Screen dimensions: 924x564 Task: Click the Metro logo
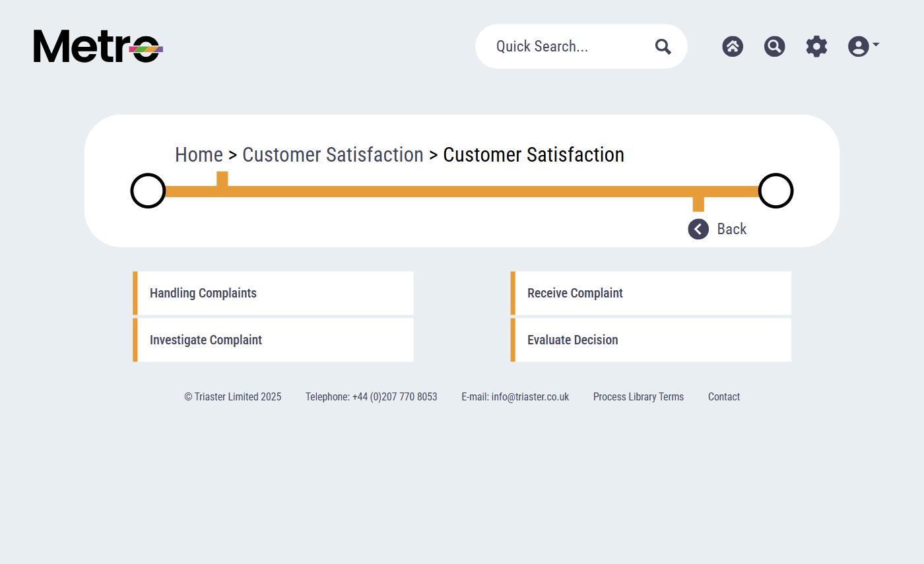pyautogui.click(x=98, y=46)
